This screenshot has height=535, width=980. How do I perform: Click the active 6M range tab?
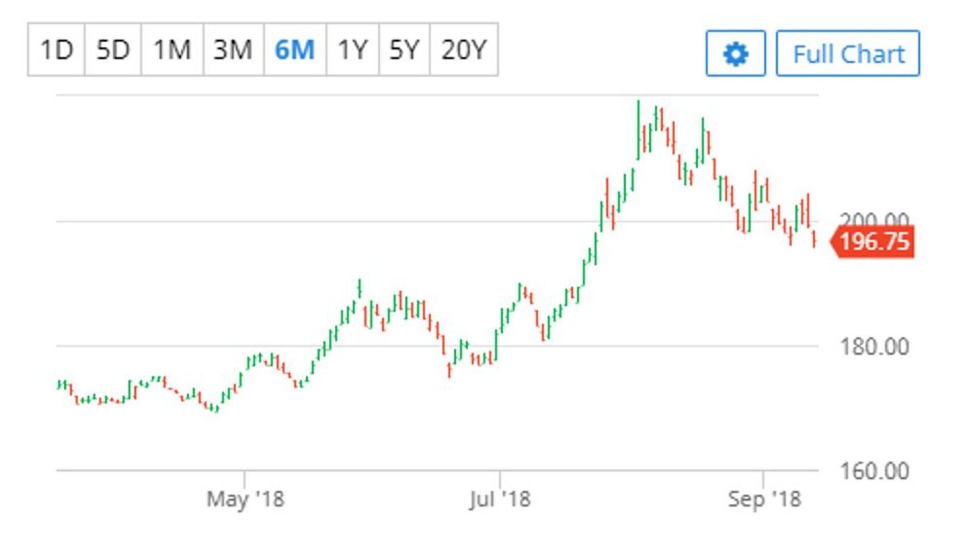[295, 50]
